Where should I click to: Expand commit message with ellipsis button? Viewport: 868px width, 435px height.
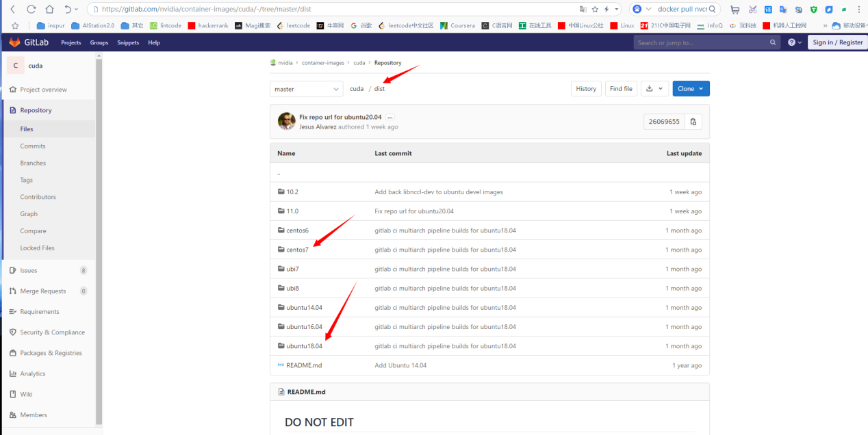click(x=390, y=118)
